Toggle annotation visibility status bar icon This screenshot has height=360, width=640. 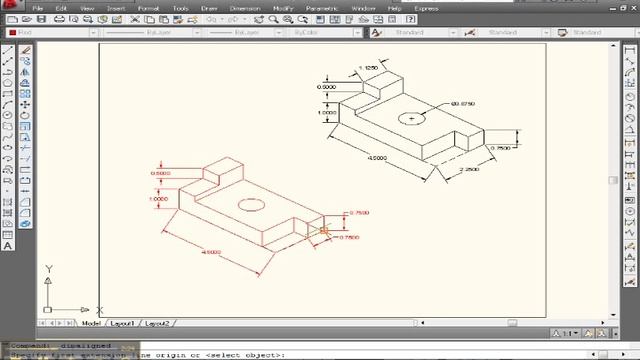(588, 333)
